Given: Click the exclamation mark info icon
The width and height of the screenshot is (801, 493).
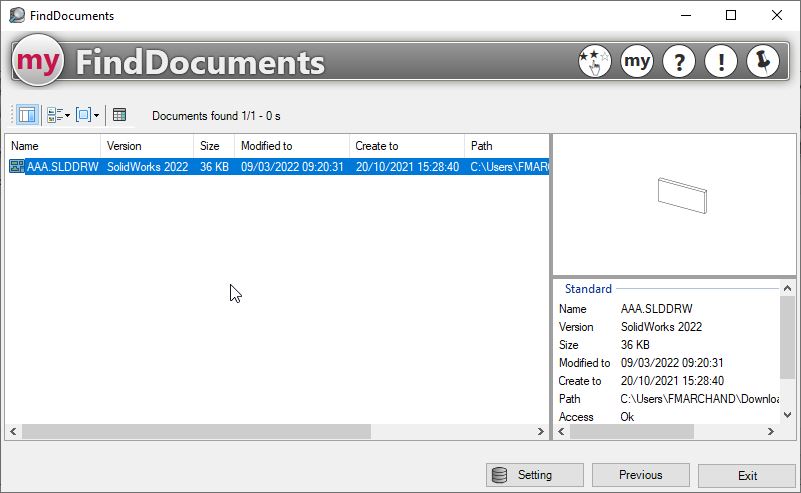Looking at the screenshot, I should click(x=721, y=62).
